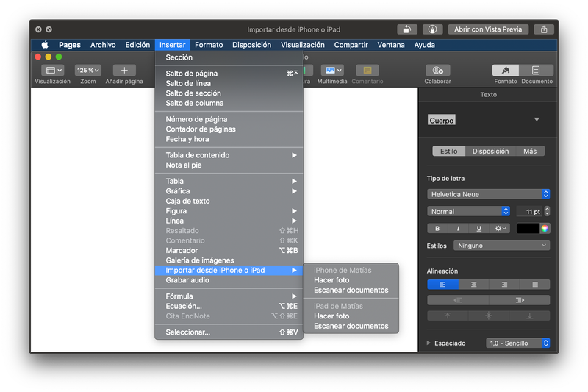Choose Marcador menu item

[229, 250]
